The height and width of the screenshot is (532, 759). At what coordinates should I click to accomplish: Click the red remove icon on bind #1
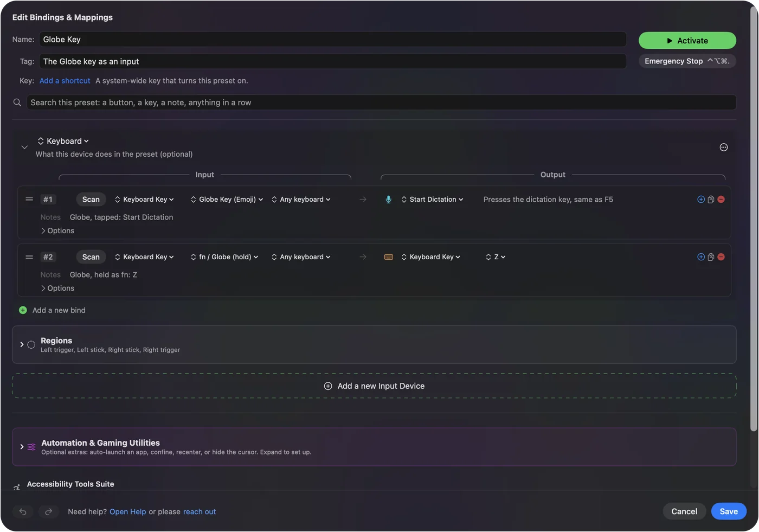pyautogui.click(x=721, y=200)
